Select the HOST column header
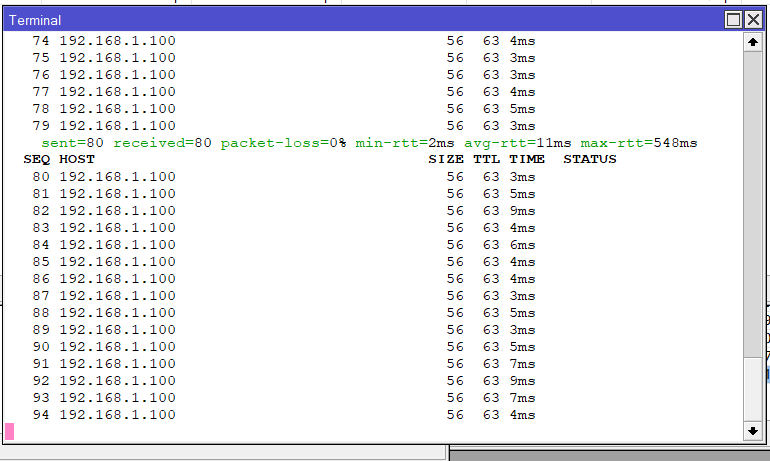 (x=77, y=160)
